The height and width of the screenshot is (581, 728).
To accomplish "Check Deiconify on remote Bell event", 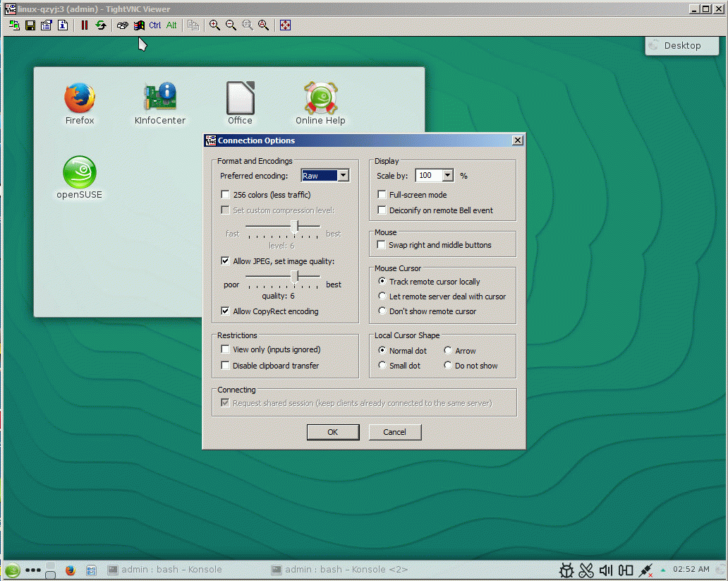I will [382, 210].
